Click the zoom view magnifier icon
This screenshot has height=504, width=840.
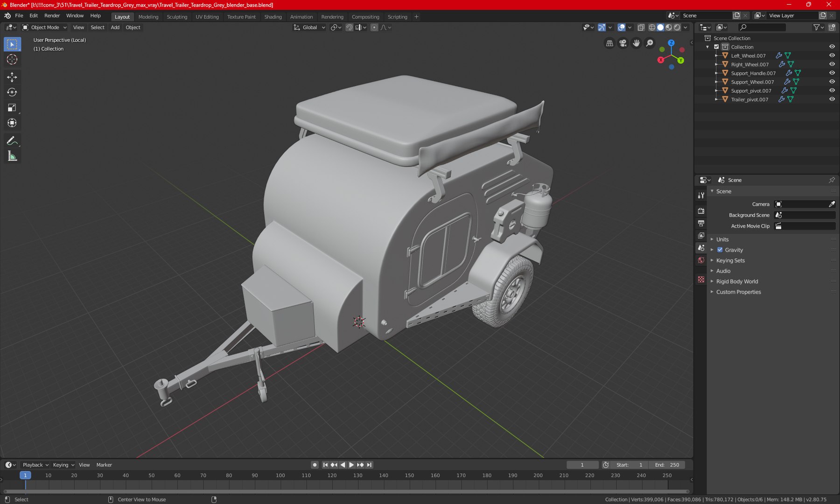click(650, 43)
